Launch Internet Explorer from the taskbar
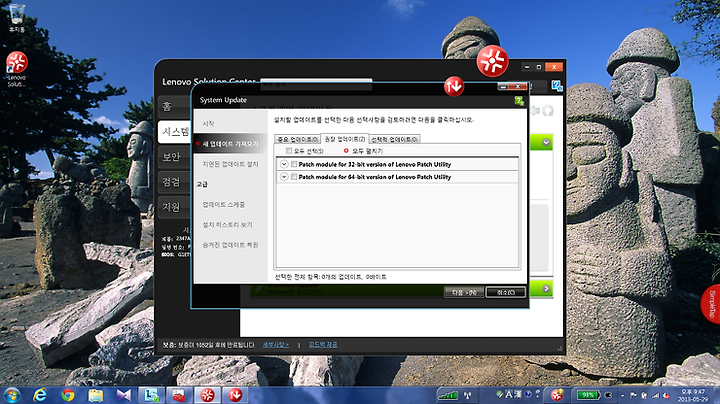 click(40, 395)
